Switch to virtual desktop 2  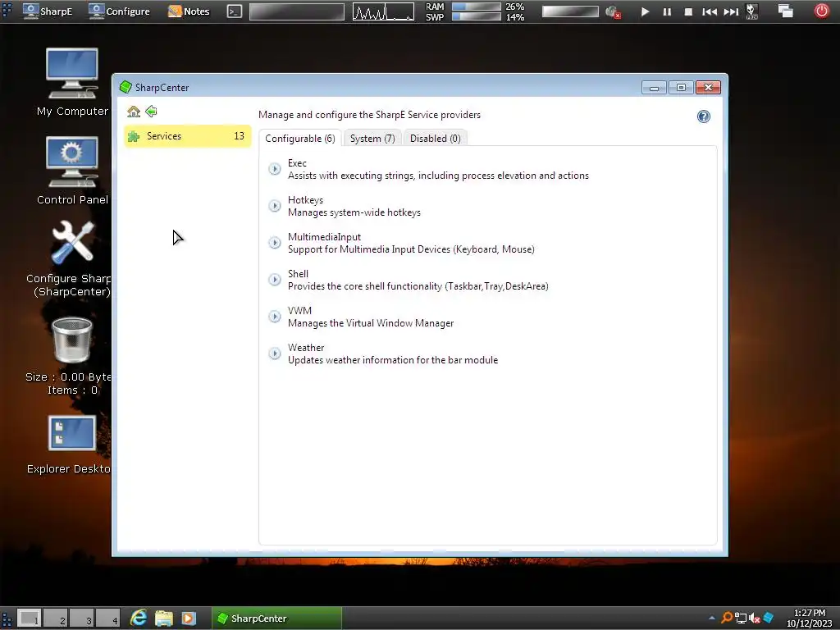click(56, 619)
